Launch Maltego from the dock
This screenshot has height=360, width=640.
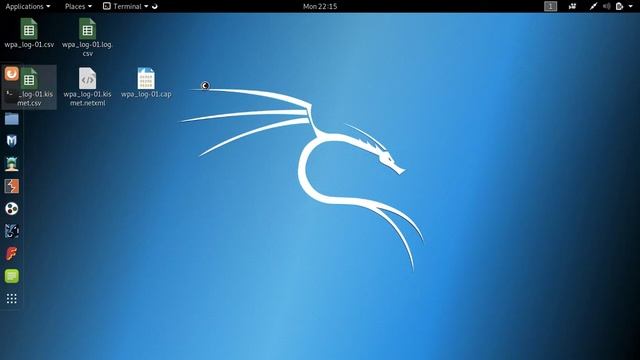click(x=11, y=209)
